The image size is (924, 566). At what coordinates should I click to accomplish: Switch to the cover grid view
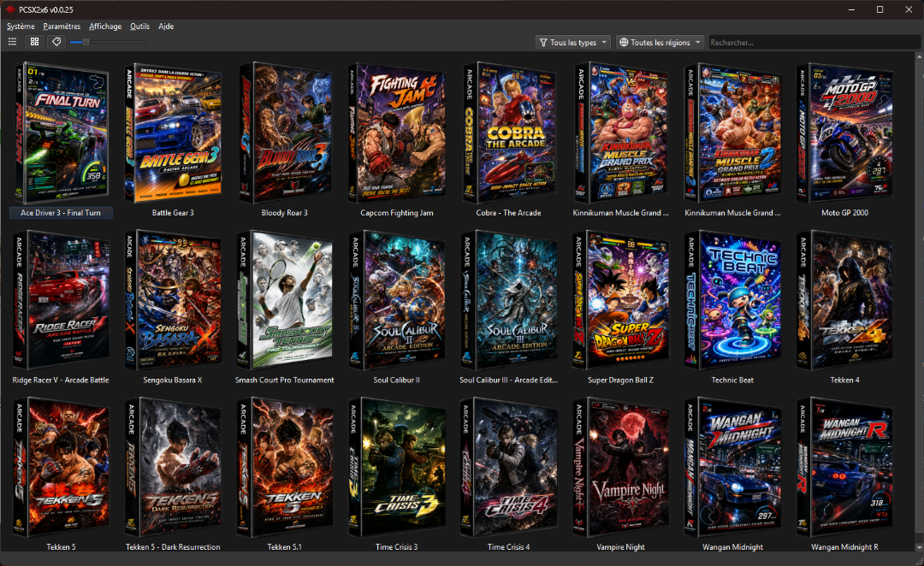pyautogui.click(x=35, y=42)
